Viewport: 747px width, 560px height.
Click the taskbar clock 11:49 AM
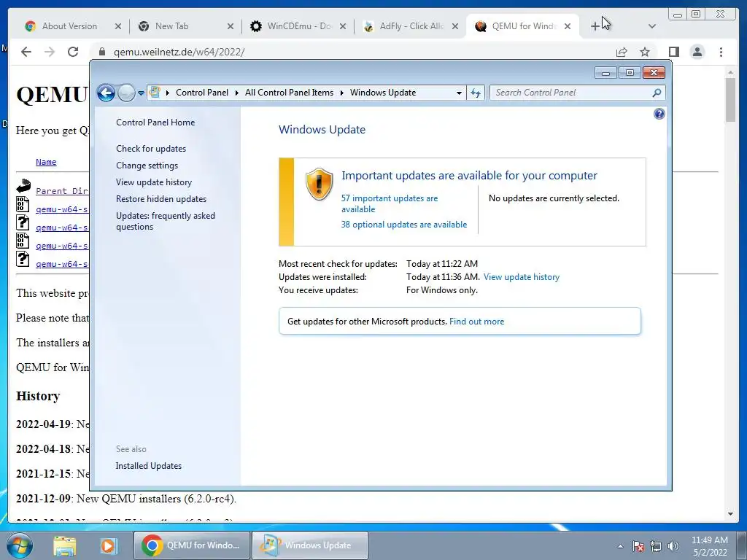[710, 540]
